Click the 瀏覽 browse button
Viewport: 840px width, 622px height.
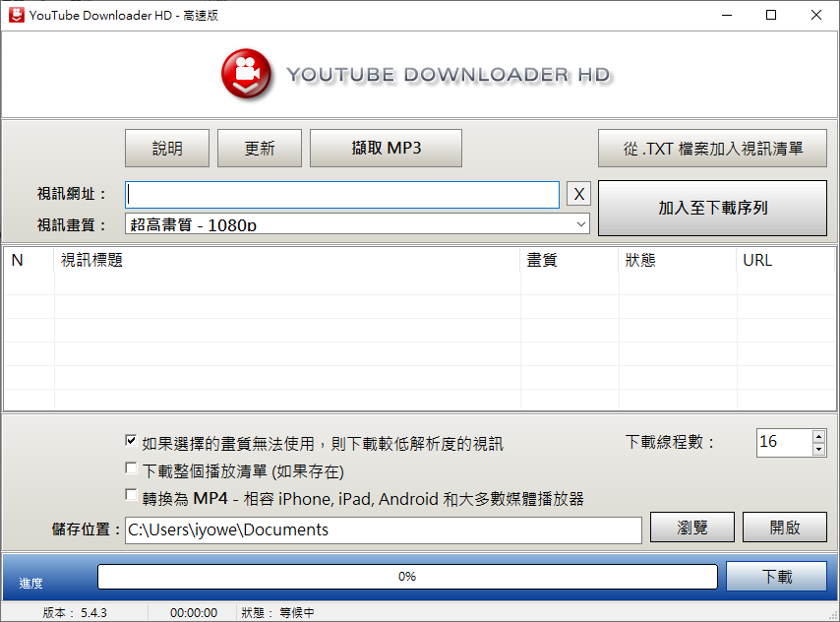[x=692, y=528]
